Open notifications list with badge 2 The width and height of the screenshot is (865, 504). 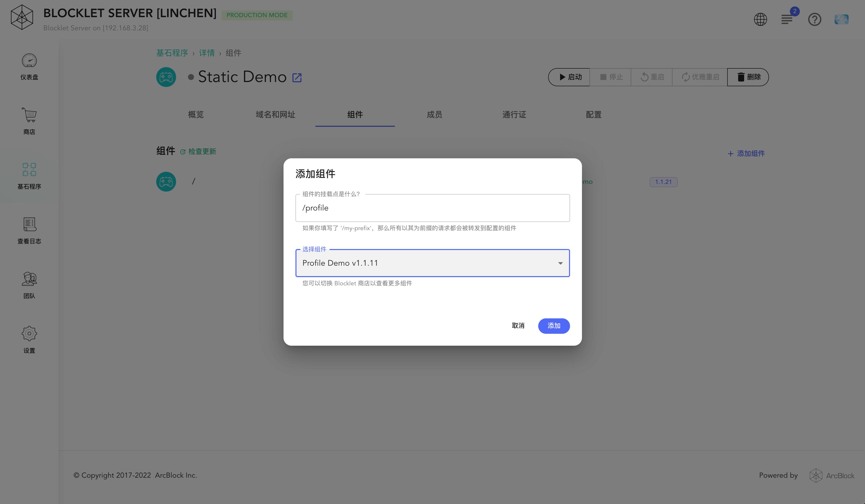click(787, 20)
